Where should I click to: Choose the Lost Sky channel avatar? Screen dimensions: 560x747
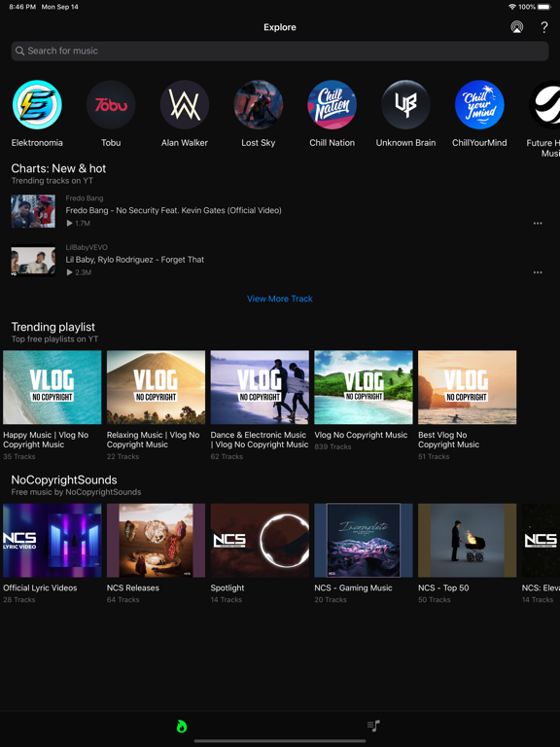click(259, 105)
